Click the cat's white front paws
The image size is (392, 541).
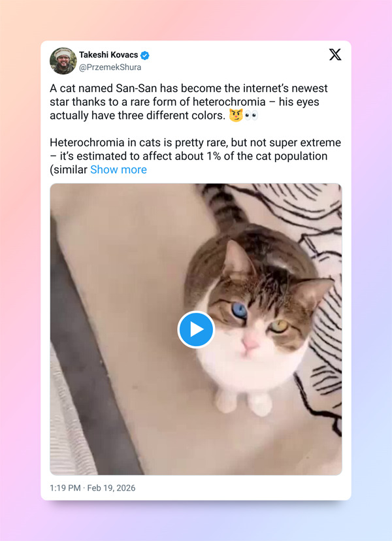pyautogui.click(x=244, y=402)
